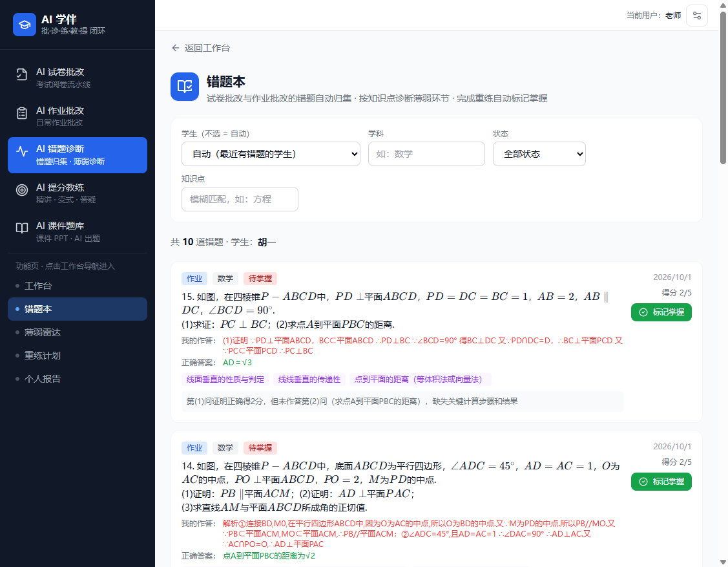
Task: Navigate to 工作台 in the sidebar
Action: [78, 286]
